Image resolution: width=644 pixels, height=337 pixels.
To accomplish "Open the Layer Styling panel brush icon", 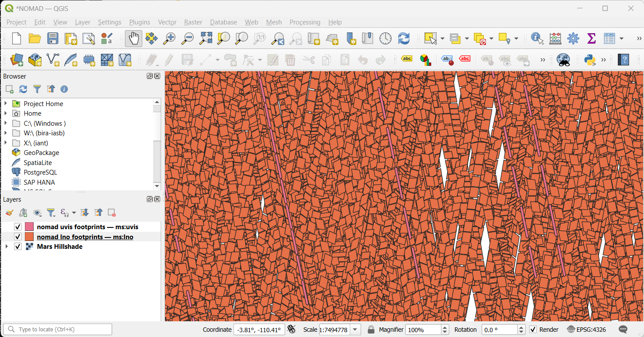I will [9, 213].
